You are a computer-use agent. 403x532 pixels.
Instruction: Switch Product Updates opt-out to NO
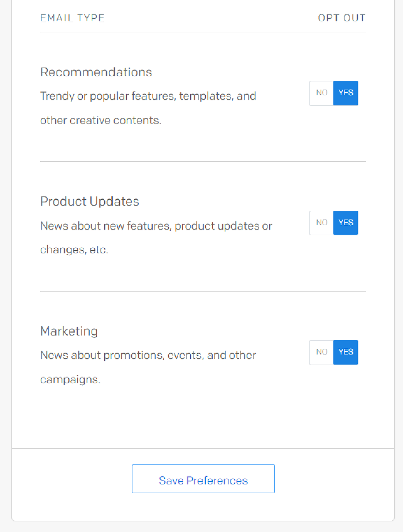tap(321, 223)
